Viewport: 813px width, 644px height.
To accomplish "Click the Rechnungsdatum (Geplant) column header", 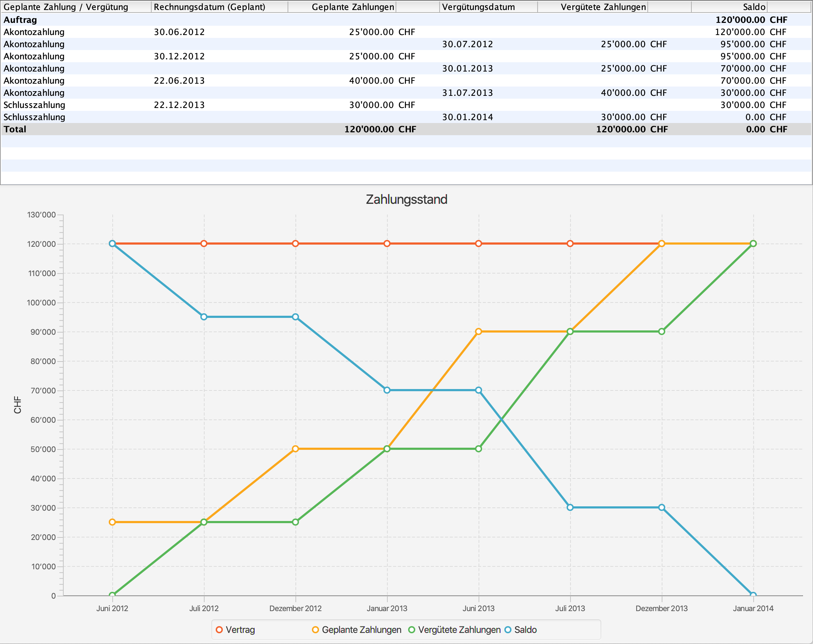I will (220, 7).
